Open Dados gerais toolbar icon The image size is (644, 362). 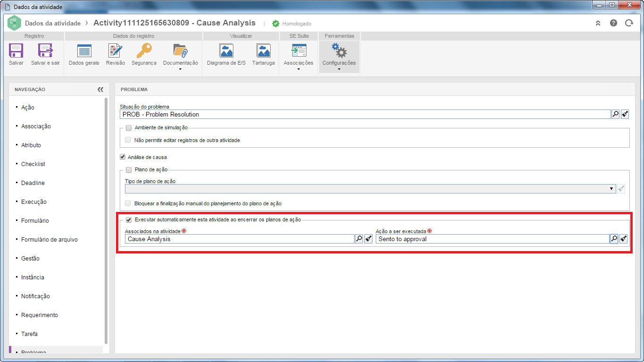[84, 51]
